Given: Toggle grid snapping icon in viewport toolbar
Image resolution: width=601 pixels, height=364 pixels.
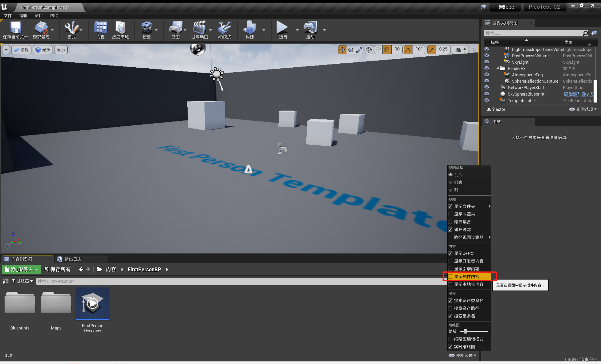Looking at the screenshot, I should pos(387,50).
